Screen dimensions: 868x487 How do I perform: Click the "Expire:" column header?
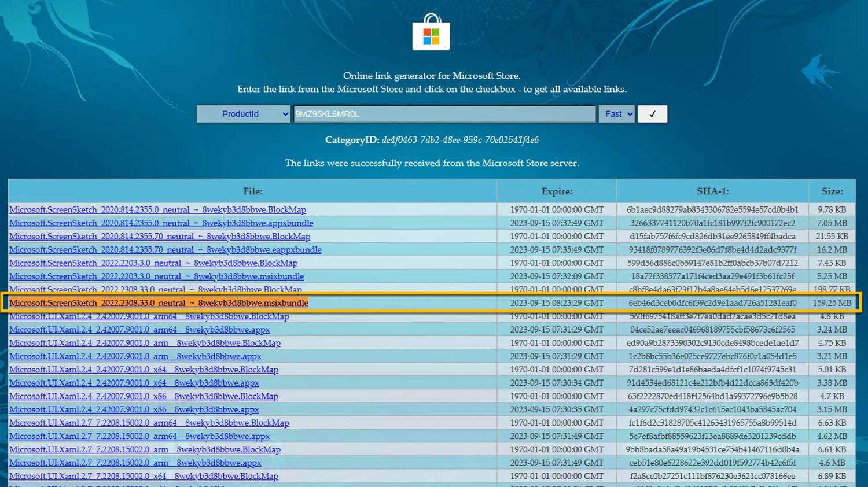point(557,191)
